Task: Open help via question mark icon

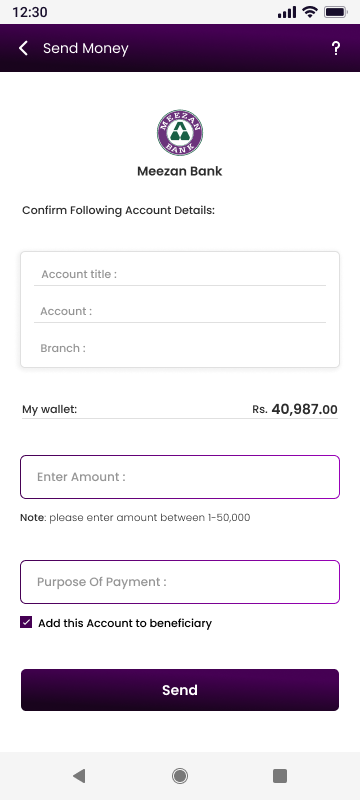Action: [336, 48]
